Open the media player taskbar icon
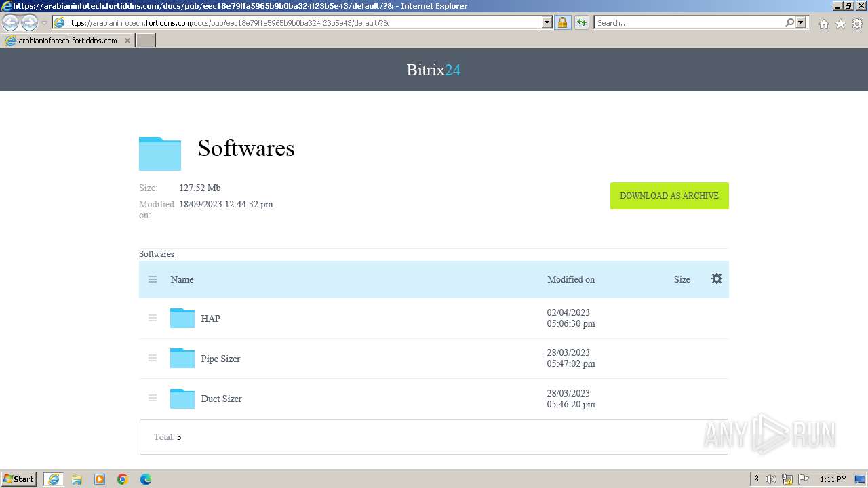 (x=100, y=479)
